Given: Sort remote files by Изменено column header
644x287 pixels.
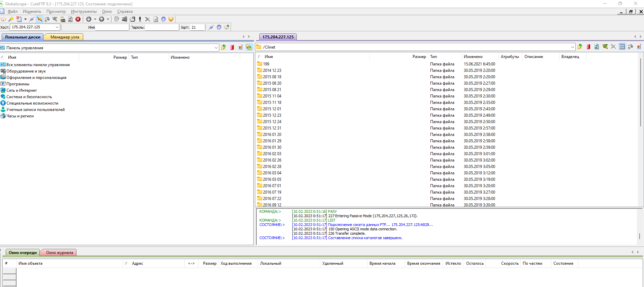Looking at the screenshot, I should click(x=473, y=57).
